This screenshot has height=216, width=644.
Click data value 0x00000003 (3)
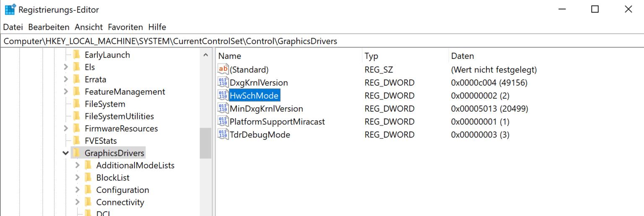(x=480, y=134)
